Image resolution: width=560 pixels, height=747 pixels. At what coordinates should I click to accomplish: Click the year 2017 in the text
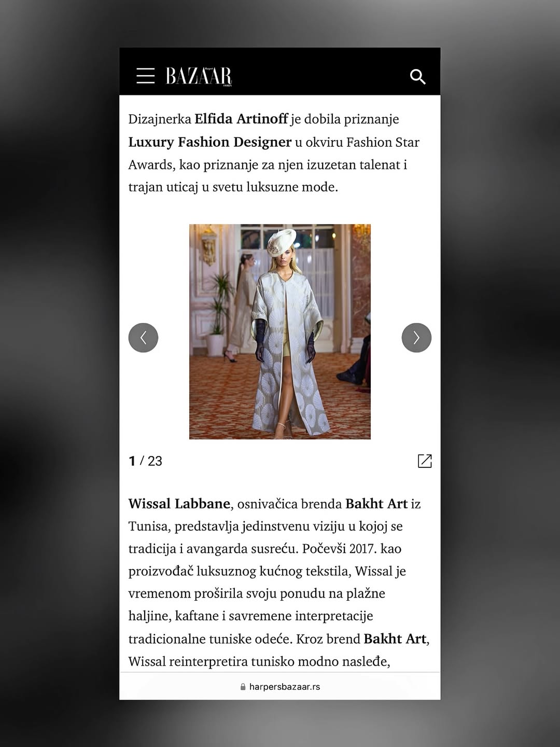pyautogui.click(x=362, y=549)
